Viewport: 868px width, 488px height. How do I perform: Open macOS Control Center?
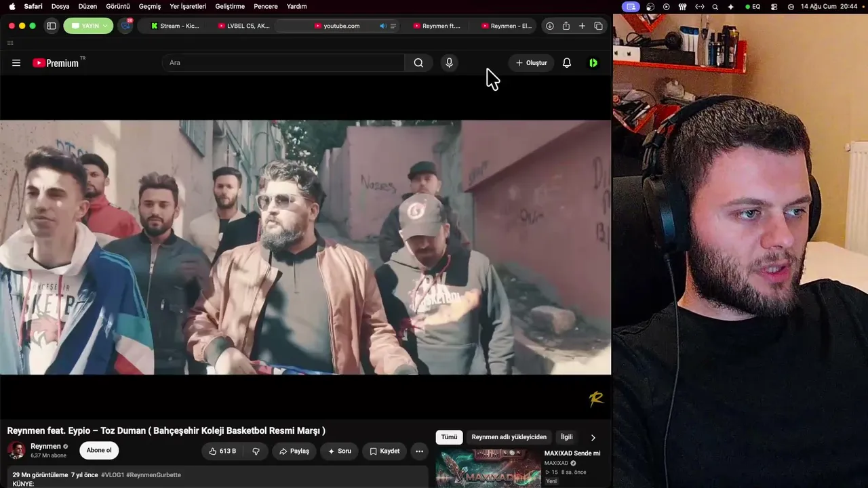tap(774, 7)
